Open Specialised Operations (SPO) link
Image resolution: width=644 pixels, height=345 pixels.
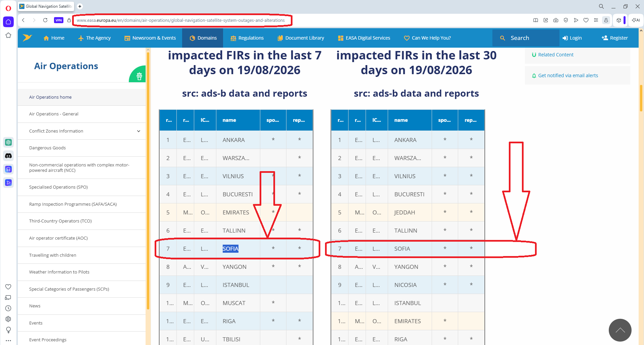[x=58, y=187]
